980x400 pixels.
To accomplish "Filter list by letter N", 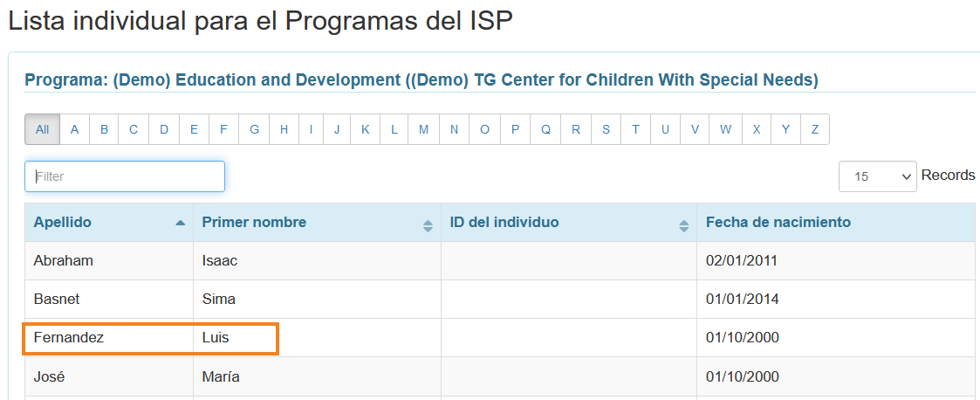I will (x=455, y=129).
